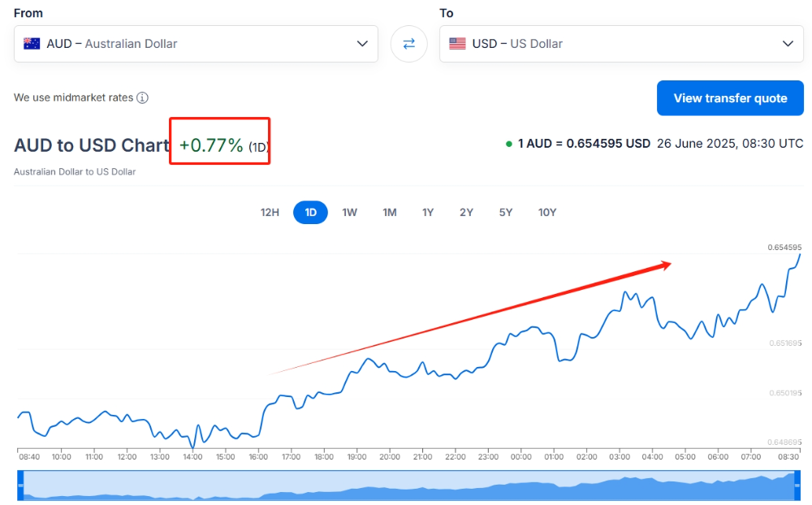
Task: Switch chart to 1W range
Action: click(349, 213)
